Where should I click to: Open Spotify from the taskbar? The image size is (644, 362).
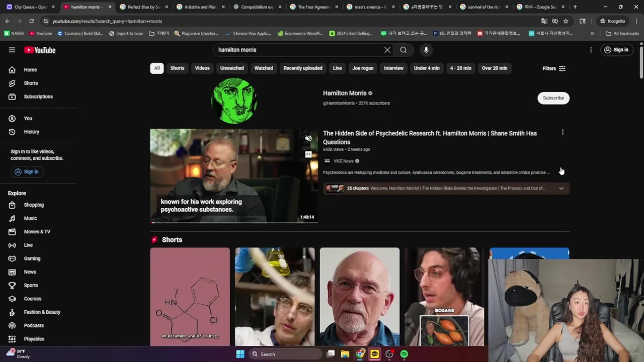point(404,354)
